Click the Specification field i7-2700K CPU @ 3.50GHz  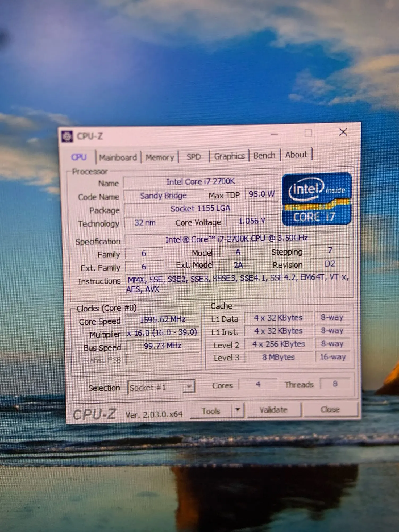tap(237, 239)
